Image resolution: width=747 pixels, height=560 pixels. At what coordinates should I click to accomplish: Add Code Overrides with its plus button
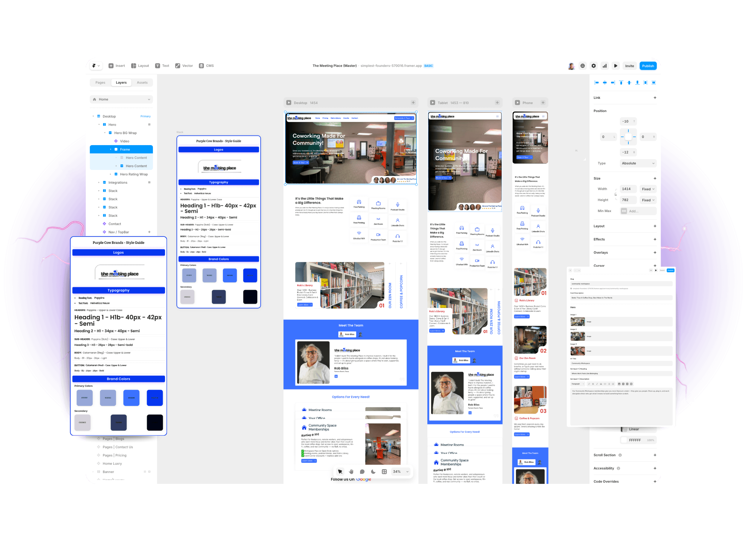655,481
